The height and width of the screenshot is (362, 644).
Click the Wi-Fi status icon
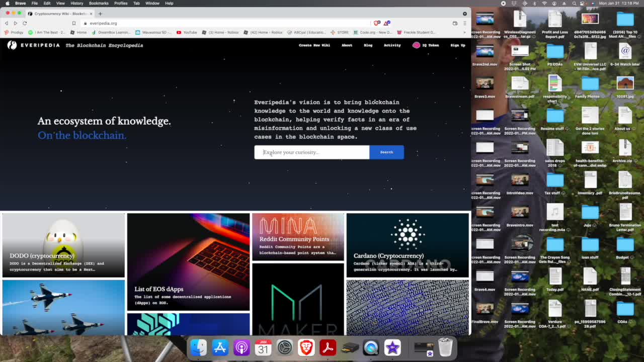tap(544, 3)
